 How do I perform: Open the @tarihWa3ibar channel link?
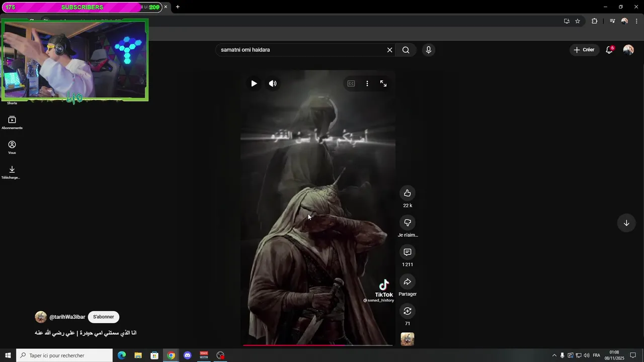coord(67,317)
